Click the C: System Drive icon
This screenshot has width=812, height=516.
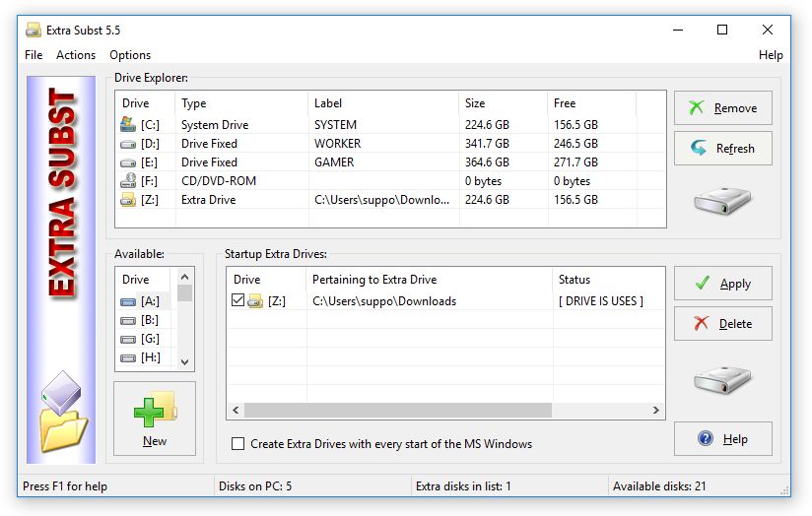(127, 125)
